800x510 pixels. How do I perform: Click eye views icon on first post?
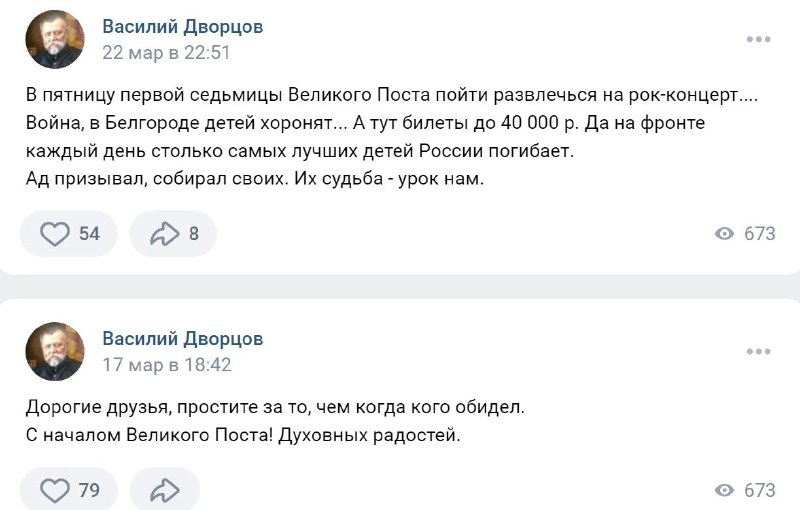point(724,234)
